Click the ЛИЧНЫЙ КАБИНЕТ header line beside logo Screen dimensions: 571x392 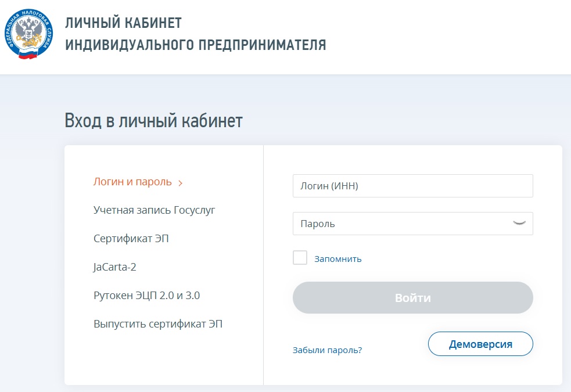coord(124,23)
